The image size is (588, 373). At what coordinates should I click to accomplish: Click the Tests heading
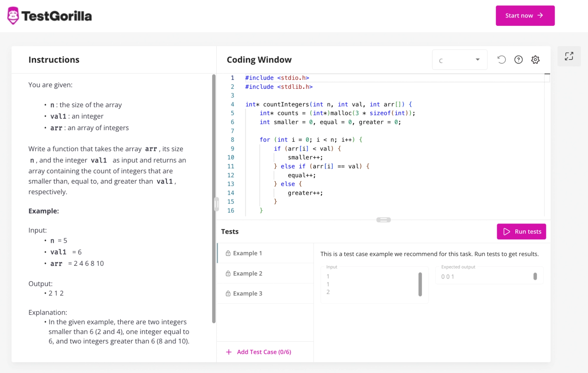pos(230,232)
